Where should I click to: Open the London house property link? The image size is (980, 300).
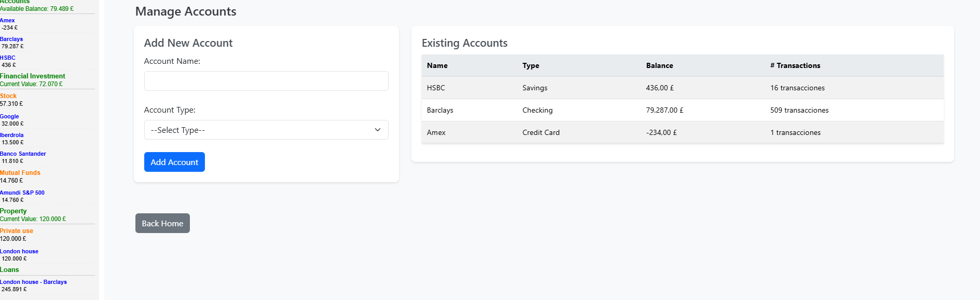(x=19, y=251)
